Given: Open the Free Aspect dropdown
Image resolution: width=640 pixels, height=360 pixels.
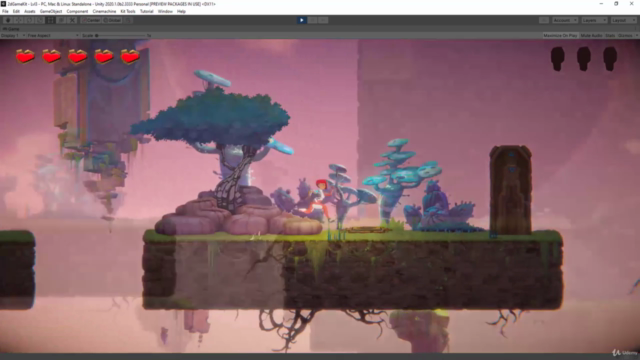Looking at the screenshot, I should [x=52, y=36].
